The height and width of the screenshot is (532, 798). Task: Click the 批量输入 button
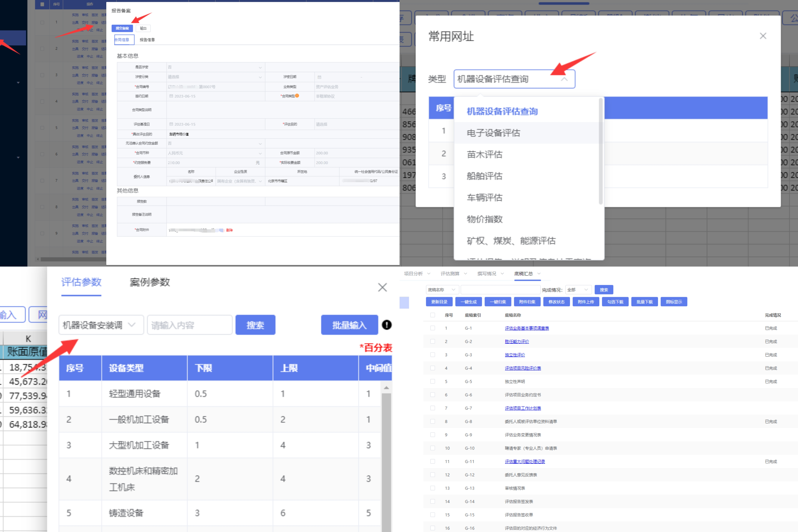pos(349,325)
